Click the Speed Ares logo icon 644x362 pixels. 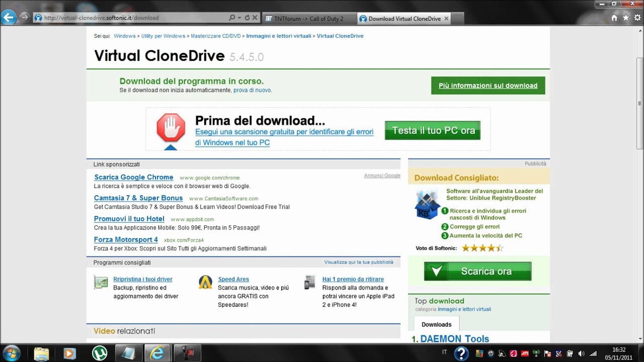205,282
